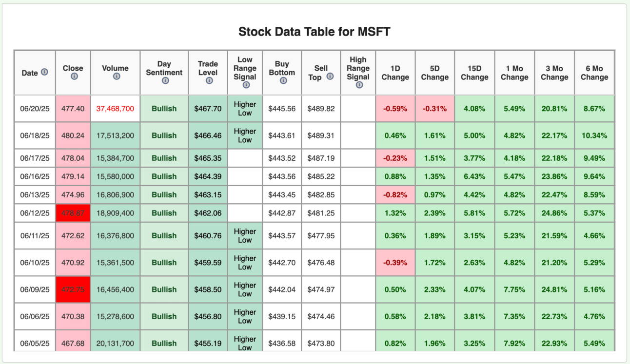Open the Close column info icon
630x364 pixels.
(x=74, y=77)
